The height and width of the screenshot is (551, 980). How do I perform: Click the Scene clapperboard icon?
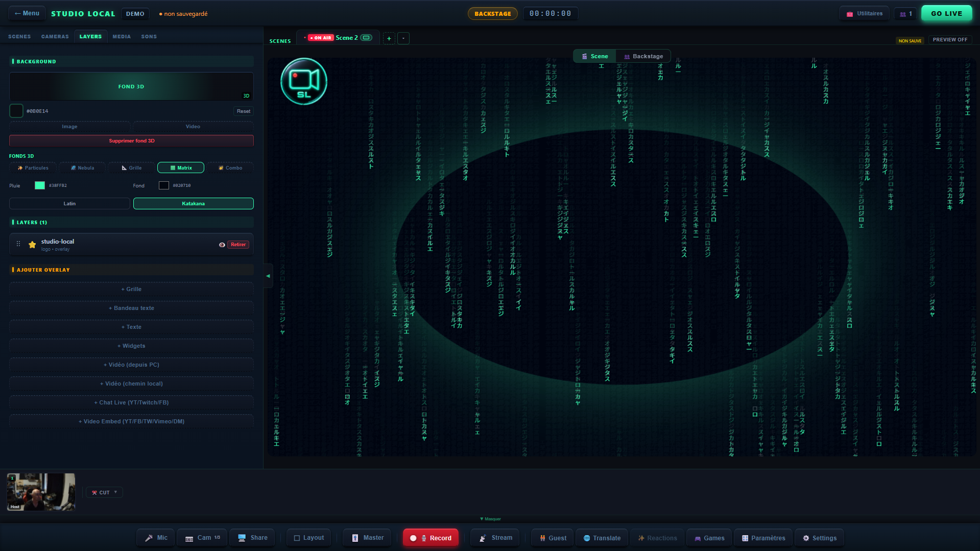coord(585,56)
